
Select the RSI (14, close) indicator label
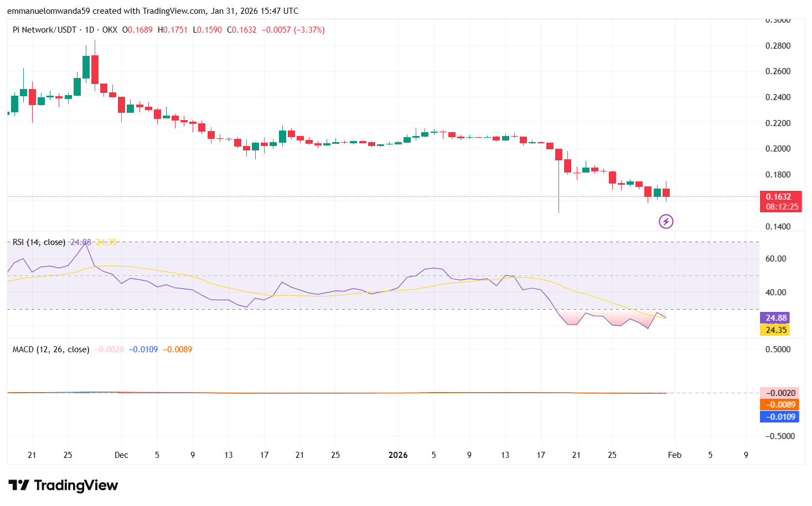[x=39, y=242]
